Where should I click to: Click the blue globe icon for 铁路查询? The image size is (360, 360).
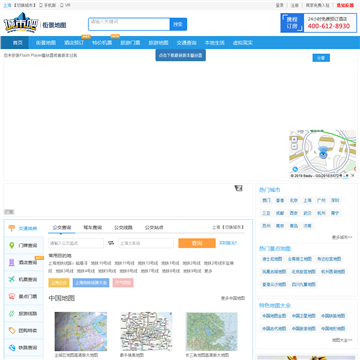(x=12, y=347)
